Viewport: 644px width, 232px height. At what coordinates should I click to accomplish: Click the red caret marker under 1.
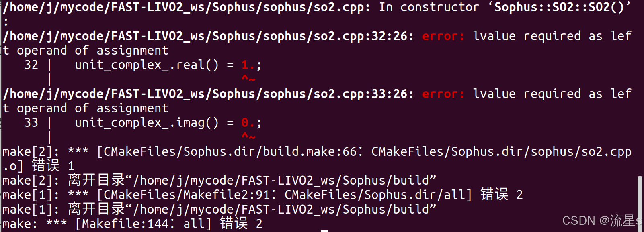pos(248,79)
